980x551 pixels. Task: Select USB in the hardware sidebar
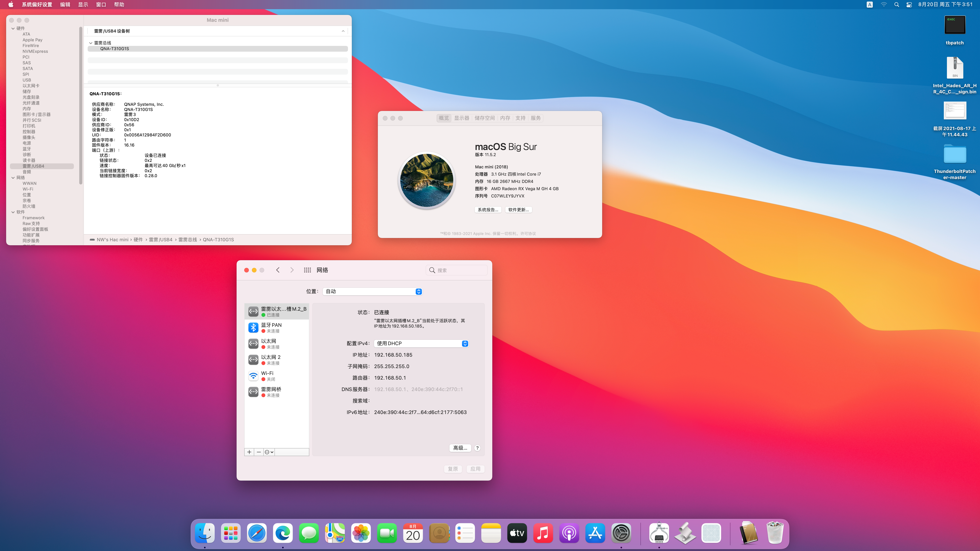click(x=27, y=80)
